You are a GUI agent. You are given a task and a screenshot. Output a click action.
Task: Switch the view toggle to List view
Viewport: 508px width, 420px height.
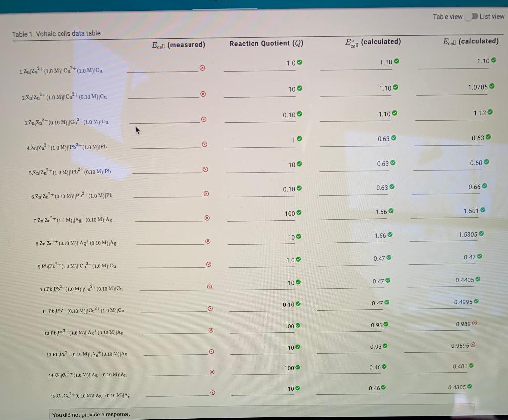pyautogui.click(x=471, y=16)
